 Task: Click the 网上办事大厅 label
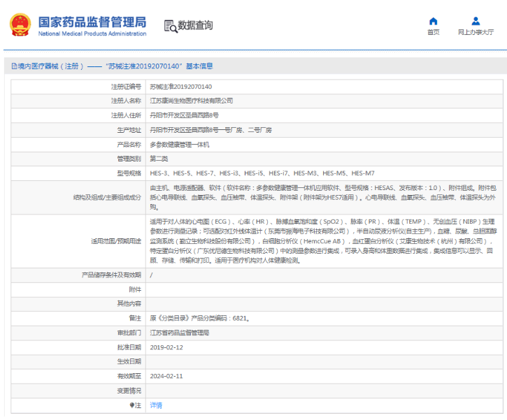coord(476,32)
